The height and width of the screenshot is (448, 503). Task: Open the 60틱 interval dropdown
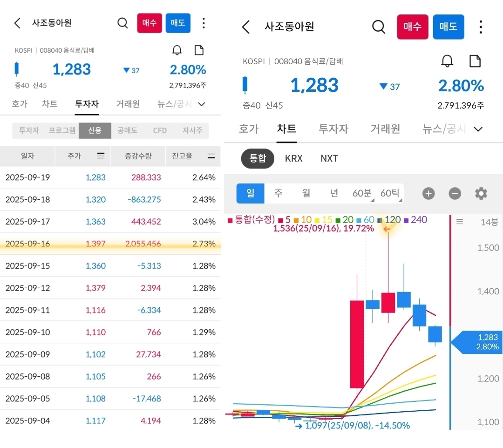point(390,193)
